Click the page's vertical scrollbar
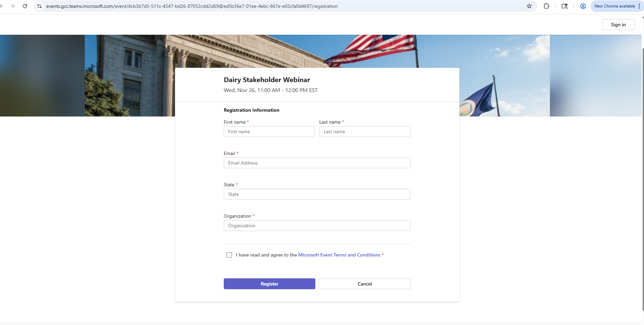This screenshot has width=644, height=325. click(643, 170)
